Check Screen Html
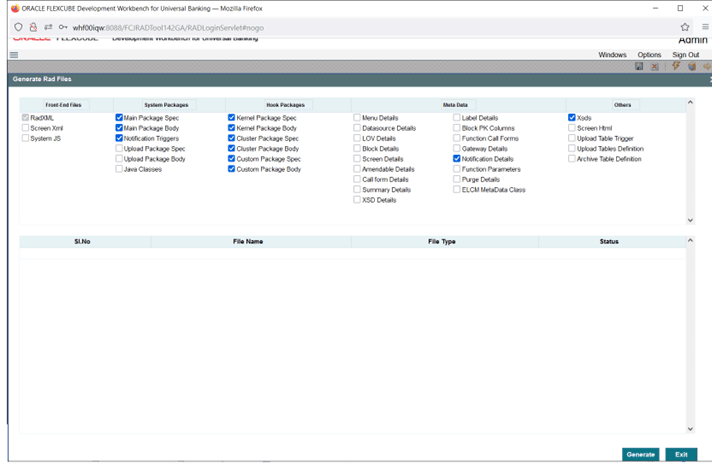Image resolution: width=712 pixels, height=464 pixels. pos(572,128)
